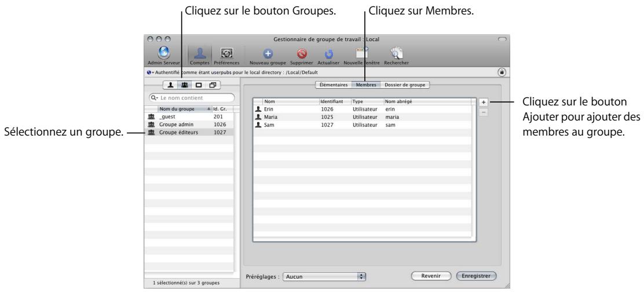Click the Rechercher toolbar icon

396,56
